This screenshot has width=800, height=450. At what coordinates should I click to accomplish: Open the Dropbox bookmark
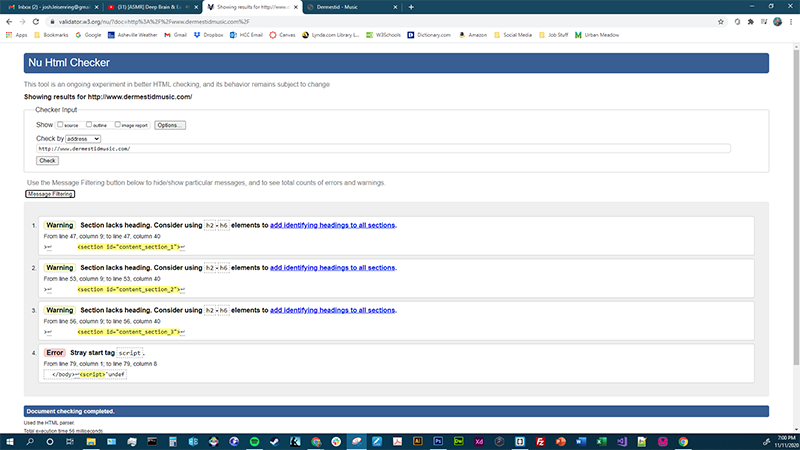(x=208, y=35)
